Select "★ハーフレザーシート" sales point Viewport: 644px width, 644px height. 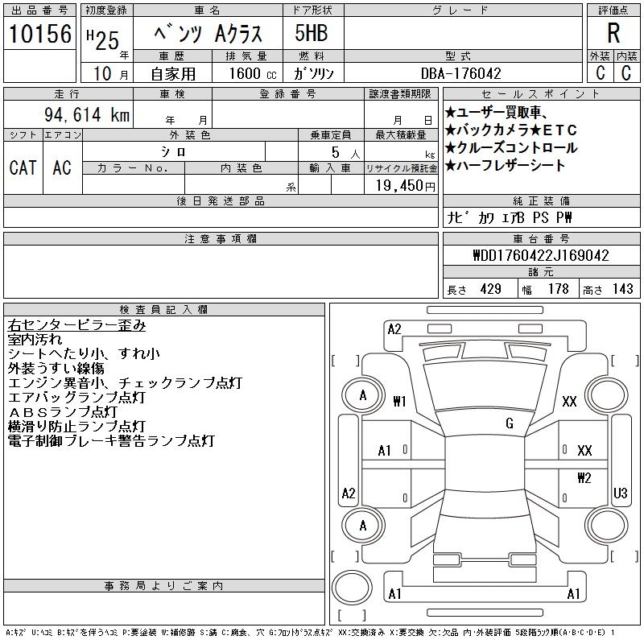tap(506, 166)
